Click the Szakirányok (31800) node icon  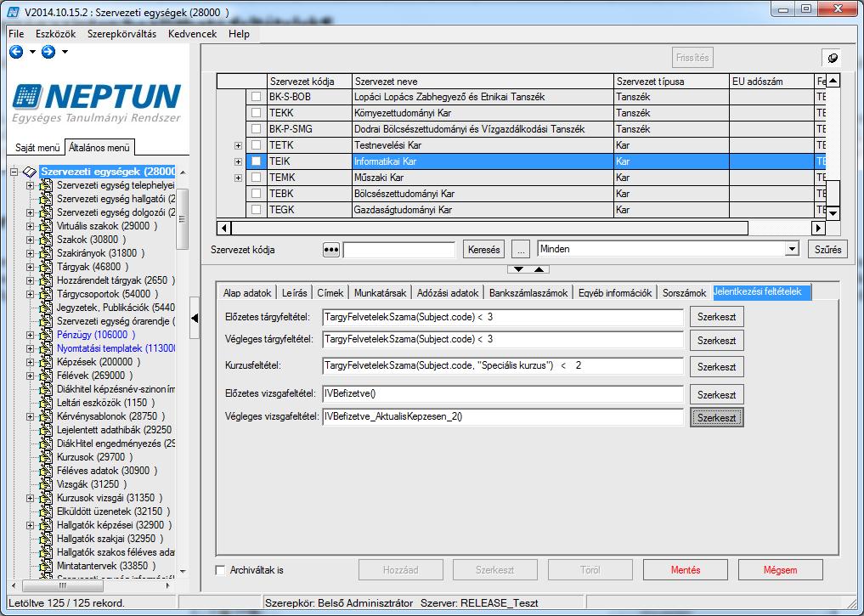tap(46, 253)
